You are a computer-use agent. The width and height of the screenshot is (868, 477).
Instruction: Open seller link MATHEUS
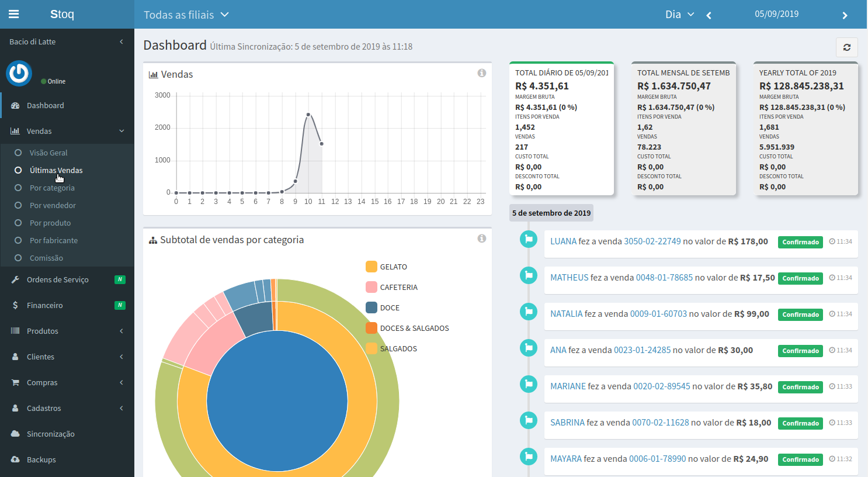coord(570,278)
